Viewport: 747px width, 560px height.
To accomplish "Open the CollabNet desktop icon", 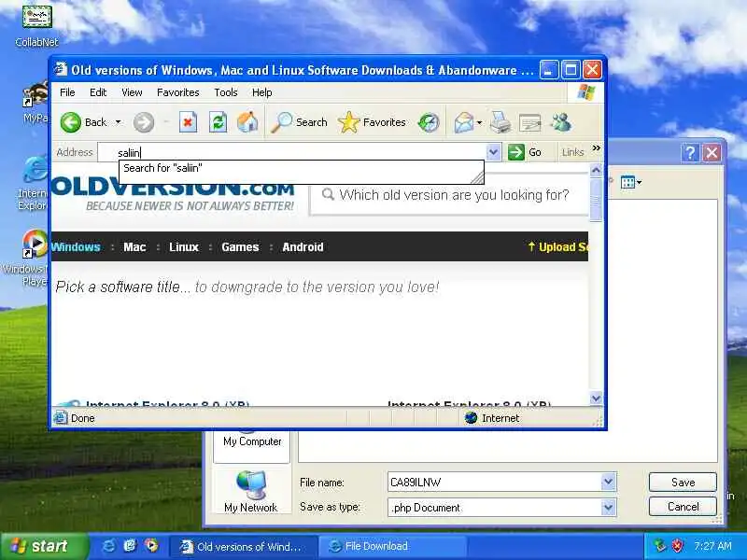I will (x=36, y=25).
